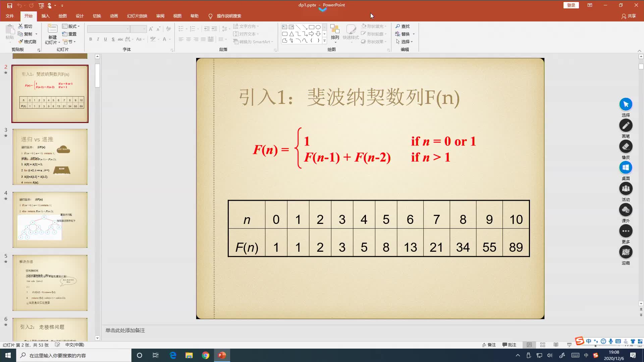Open the 幻灯片放映 ribbon tab
This screenshot has height=362, width=644.
point(137,16)
